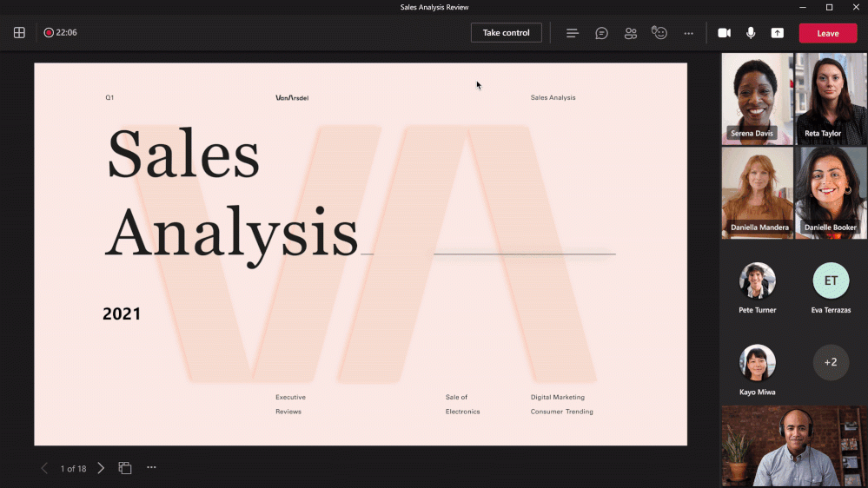The height and width of the screenshot is (488, 868).
Task: Show the +2 additional participants
Action: 831,362
